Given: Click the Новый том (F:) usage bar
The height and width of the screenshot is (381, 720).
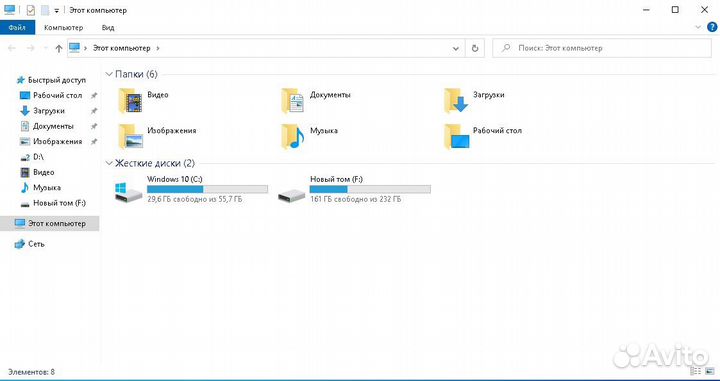Looking at the screenshot, I should tap(370, 189).
